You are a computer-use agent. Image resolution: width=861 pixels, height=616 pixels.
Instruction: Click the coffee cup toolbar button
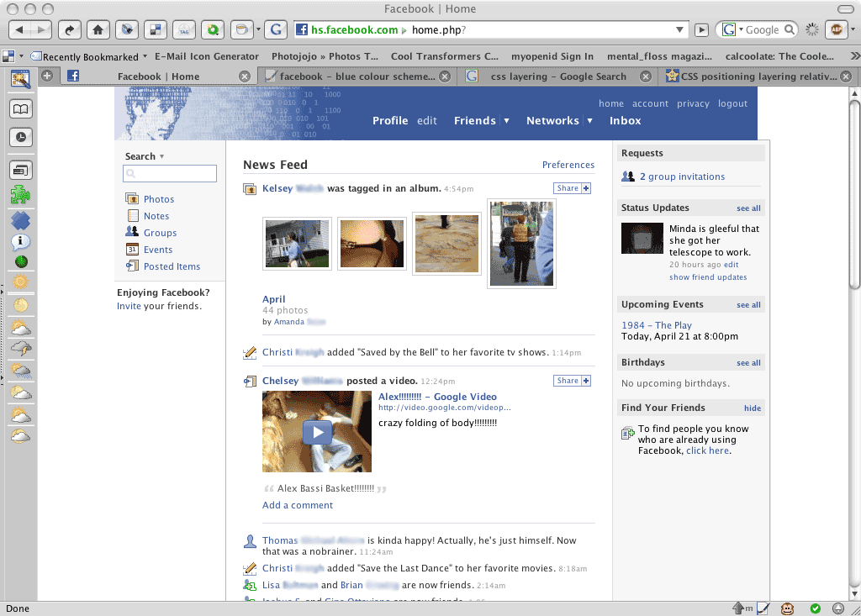tap(240, 29)
